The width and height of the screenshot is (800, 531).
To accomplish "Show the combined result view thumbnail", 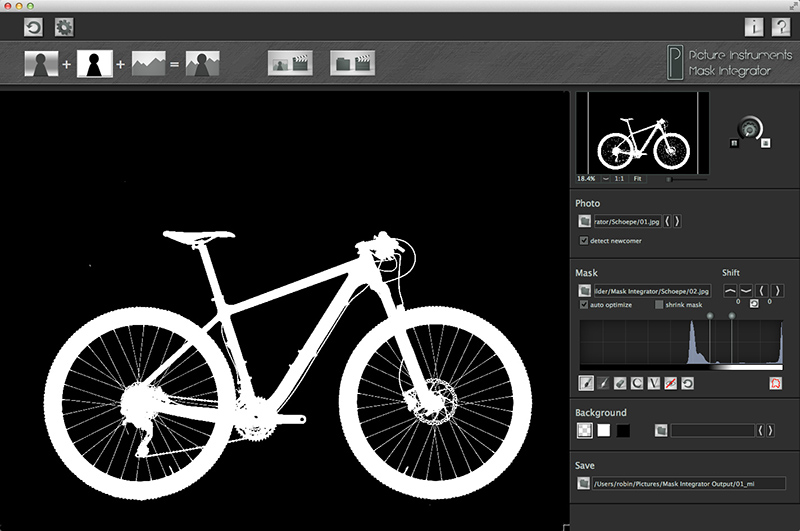I will 203,65.
